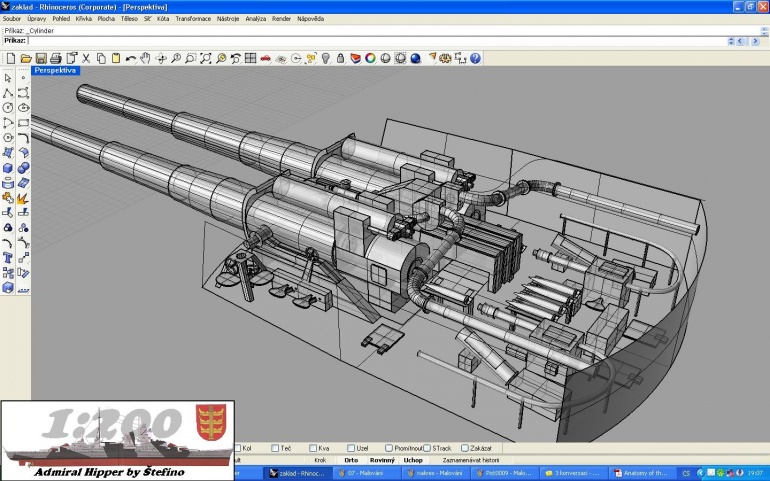Toggle Uchop osnap in status bar
Viewport: 770px width, 481px height.
point(413,460)
